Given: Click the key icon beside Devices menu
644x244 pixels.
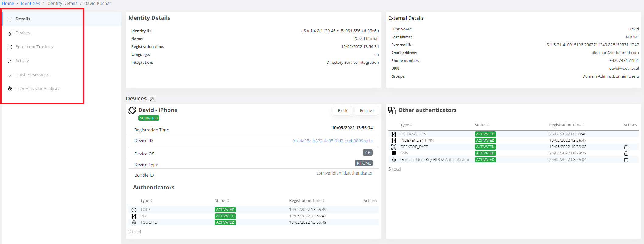Looking at the screenshot, I should click(10, 33).
